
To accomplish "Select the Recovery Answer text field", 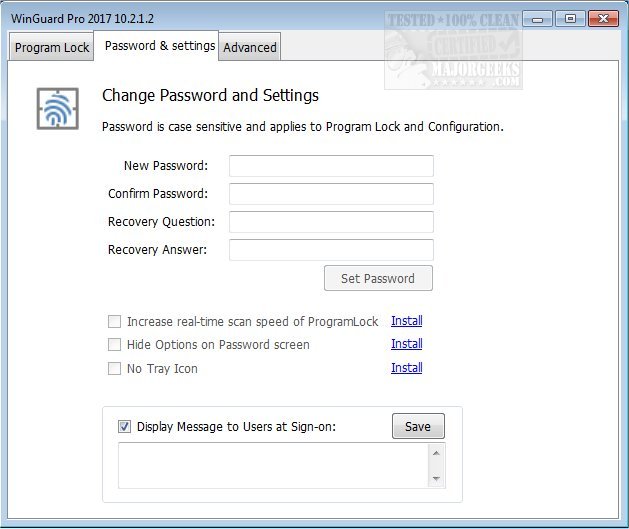I will (331, 250).
